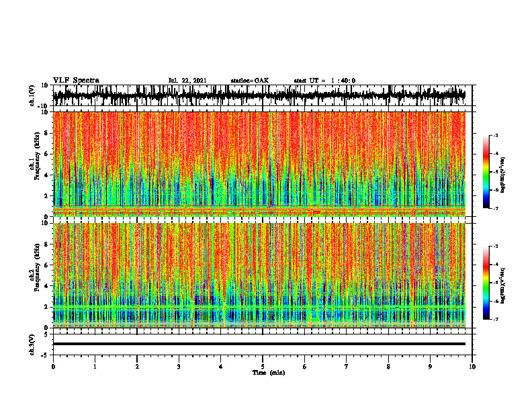Click the ch.2 colorbar "log(PSD)" unit label
This screenshot has width=532, height=411.
(x=503, y=285)
